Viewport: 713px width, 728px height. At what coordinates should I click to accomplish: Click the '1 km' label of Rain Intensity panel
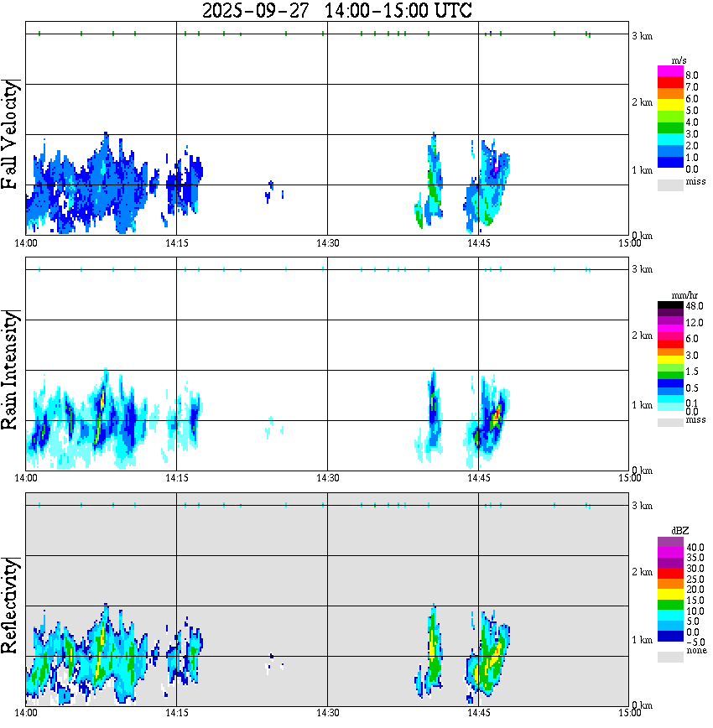point(643,405)
